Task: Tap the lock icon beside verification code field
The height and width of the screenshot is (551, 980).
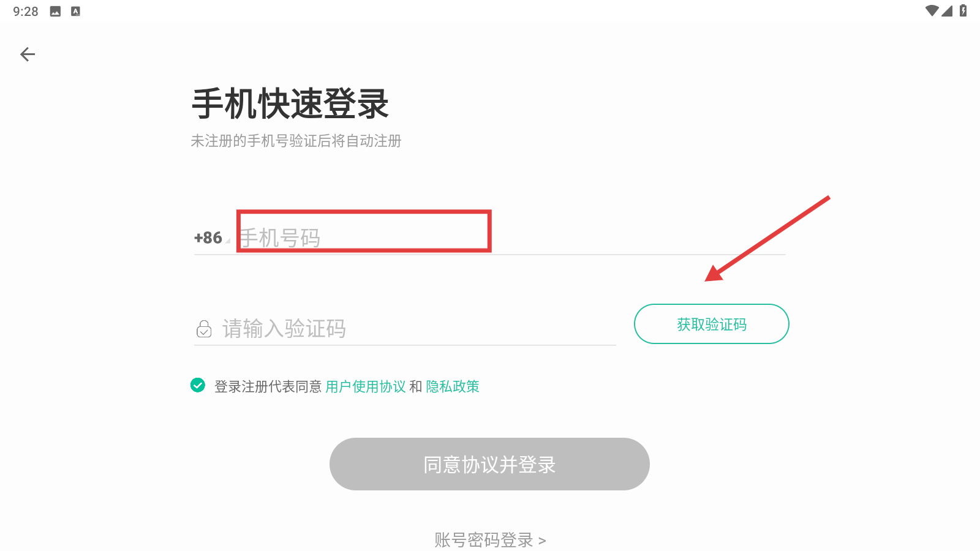Action: (x=204, y=329)
